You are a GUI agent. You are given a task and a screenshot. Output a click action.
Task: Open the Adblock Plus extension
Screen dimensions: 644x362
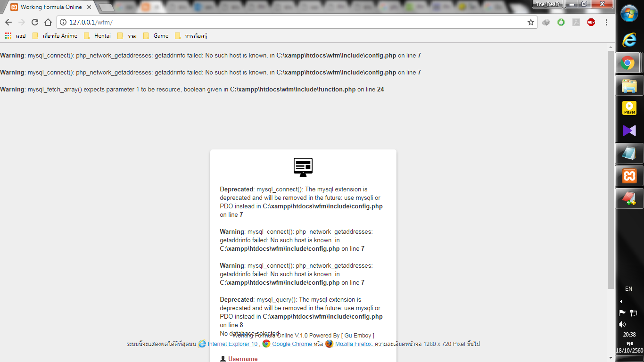pyautogui.click(x=591, y=22)
